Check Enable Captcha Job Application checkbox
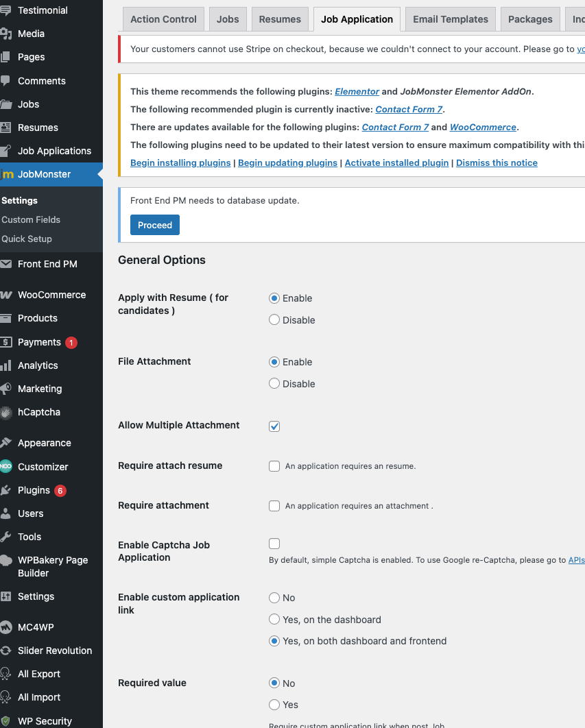Image resolution: width=585 pixels, height=728 pixels. coord(274,544)
